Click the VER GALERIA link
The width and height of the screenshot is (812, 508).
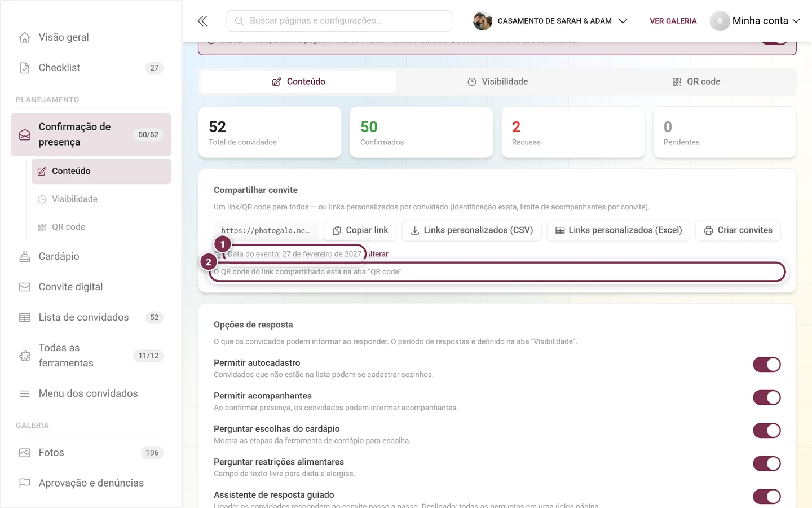click(x=673, y=21)
